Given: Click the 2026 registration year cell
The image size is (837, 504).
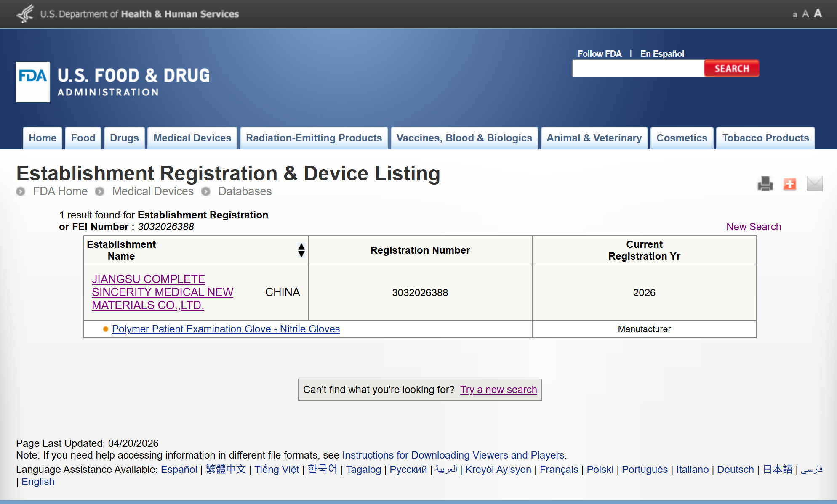Looking at the screenshot, I should click(x=644, y=293).
